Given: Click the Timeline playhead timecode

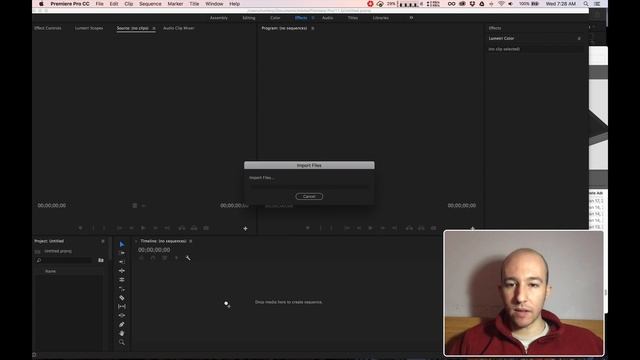Looking at the screenshot, I should click(154, 250).
